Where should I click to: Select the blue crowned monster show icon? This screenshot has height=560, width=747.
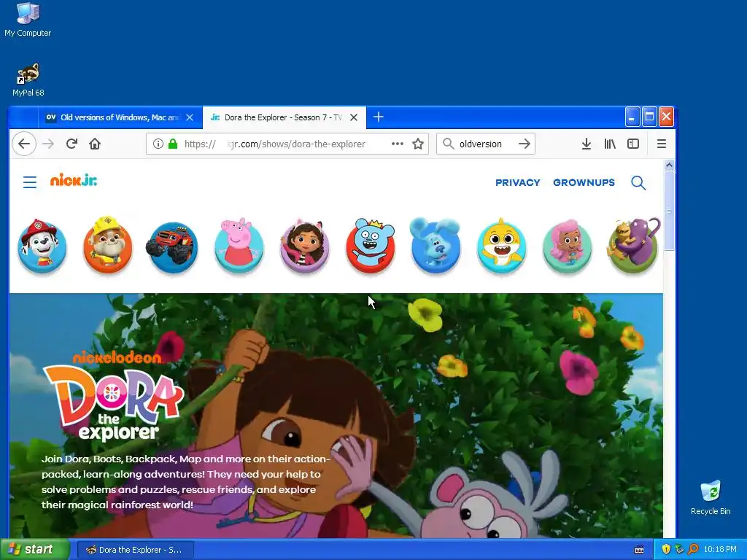pos(371,246)
